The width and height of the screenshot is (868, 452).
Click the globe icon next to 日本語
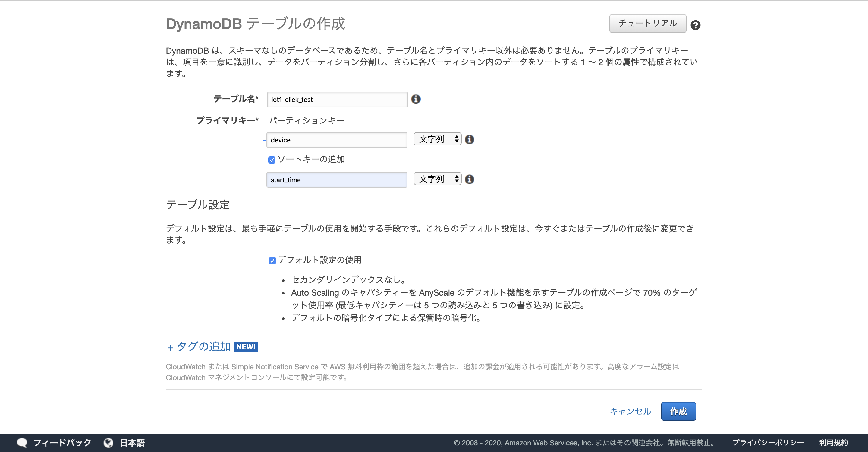108,443
